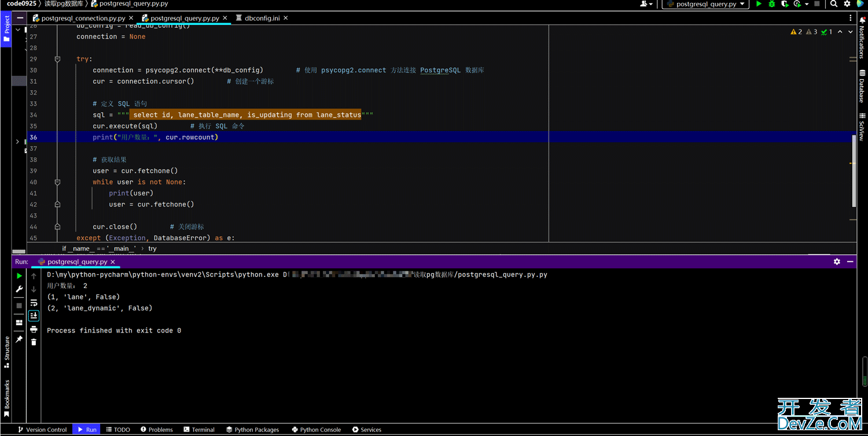
Task: Click the green typo count indicator
Action: tap(827, 32)
